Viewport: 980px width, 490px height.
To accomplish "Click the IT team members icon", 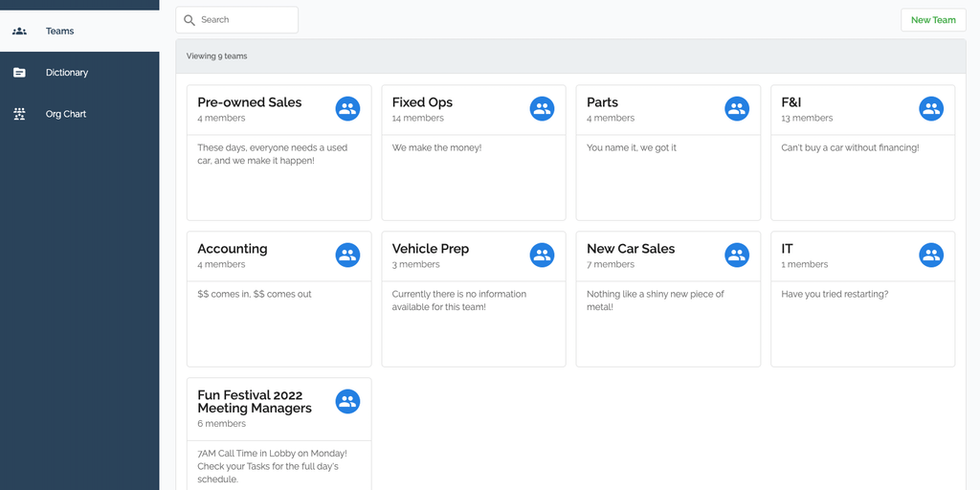I will (930, 256).
